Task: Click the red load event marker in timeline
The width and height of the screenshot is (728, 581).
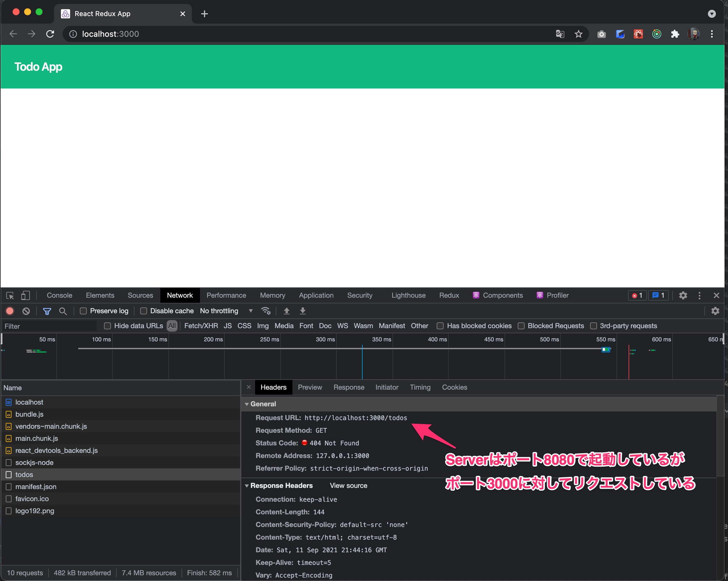Action: (x=629, y=361)
